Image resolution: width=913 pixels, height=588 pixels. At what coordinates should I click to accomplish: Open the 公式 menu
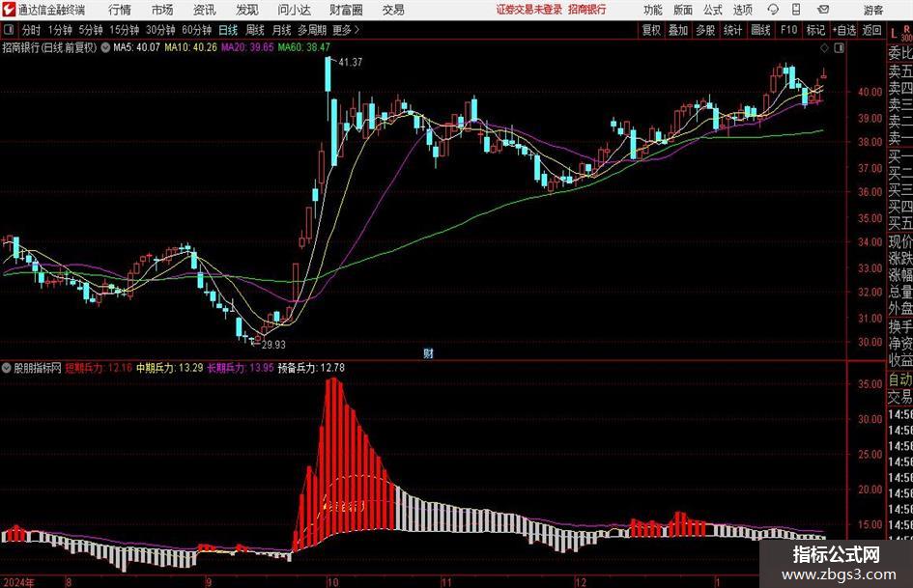click(713, 10)
